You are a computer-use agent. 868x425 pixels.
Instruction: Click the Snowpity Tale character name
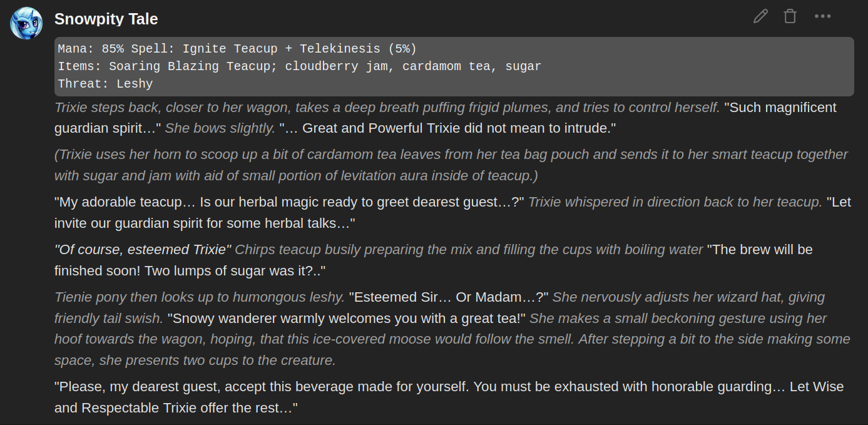(106, 19)
